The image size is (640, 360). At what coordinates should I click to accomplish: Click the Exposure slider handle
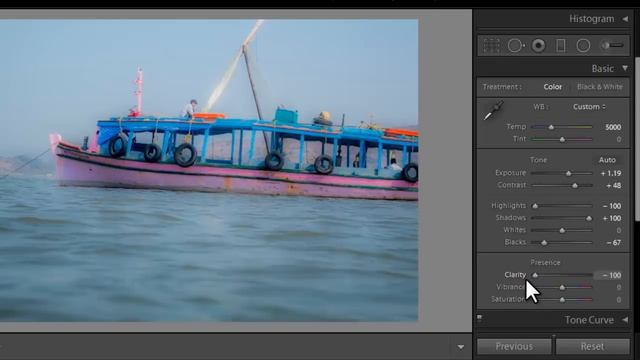(x=569, y=173)
